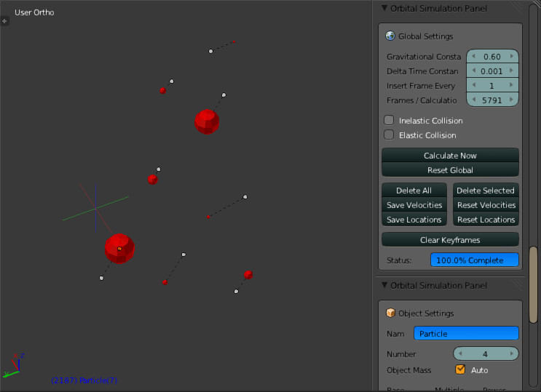Decrease the Gravitational Constant with left arrow

pos(474,56)
